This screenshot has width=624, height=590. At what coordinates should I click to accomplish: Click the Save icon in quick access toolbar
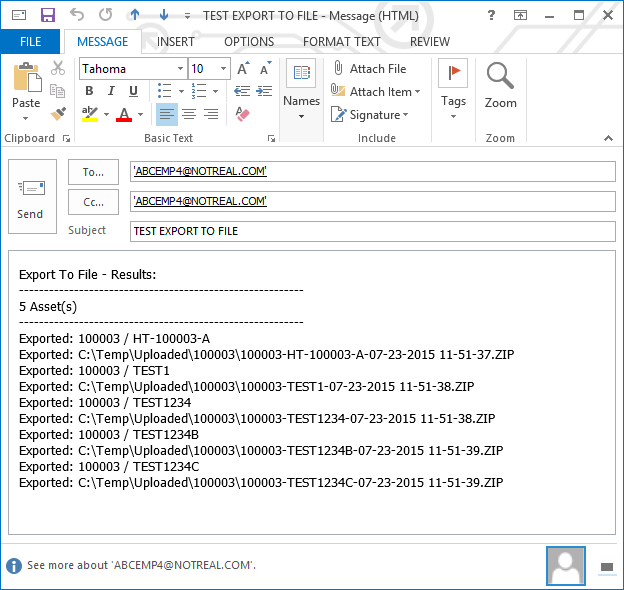(47, 15)
